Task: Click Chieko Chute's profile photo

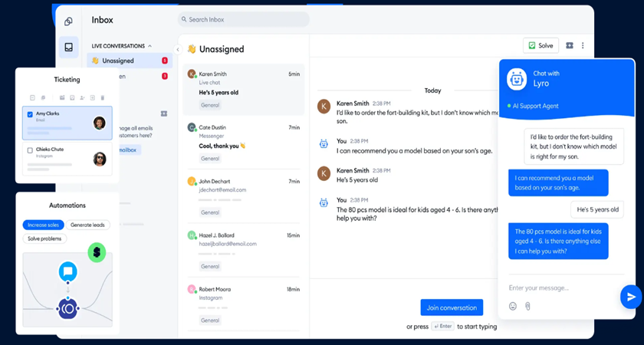Action: tap(100, 159)
